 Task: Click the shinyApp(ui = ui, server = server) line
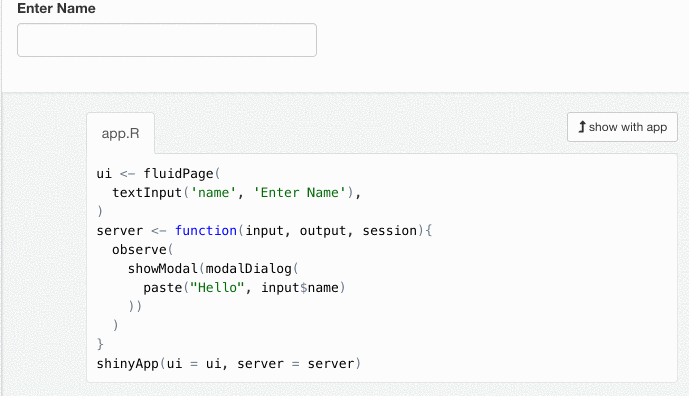228,364
